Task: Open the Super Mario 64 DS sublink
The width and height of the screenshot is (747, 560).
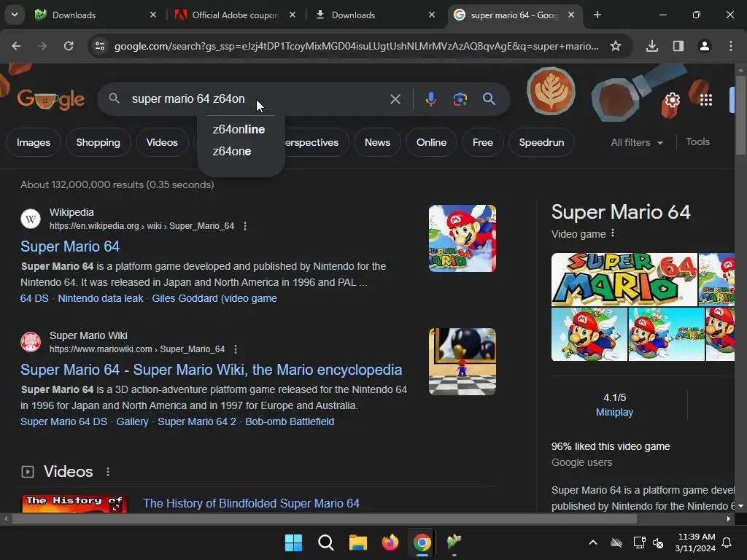Action: click(64, 422)
